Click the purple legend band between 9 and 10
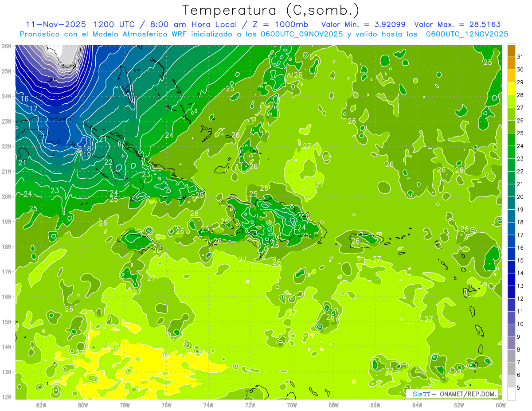 pos(511,331)
